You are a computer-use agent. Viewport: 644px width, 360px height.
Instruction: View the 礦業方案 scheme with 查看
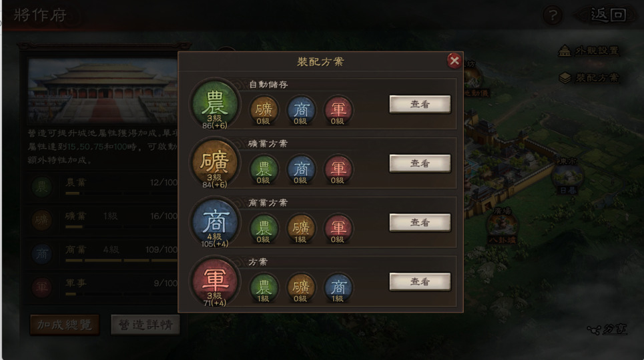tap(420, 163)
